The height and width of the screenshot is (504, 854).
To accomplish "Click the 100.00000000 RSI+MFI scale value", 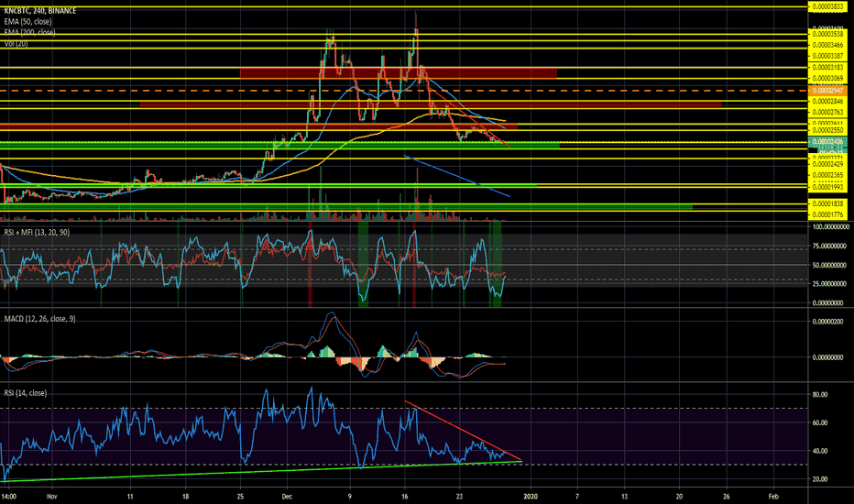I will [830, 226].
